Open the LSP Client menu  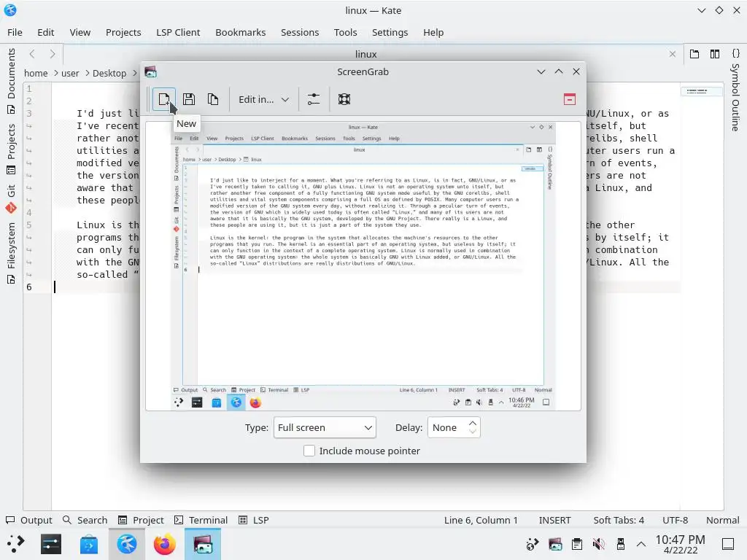[178, 32]
